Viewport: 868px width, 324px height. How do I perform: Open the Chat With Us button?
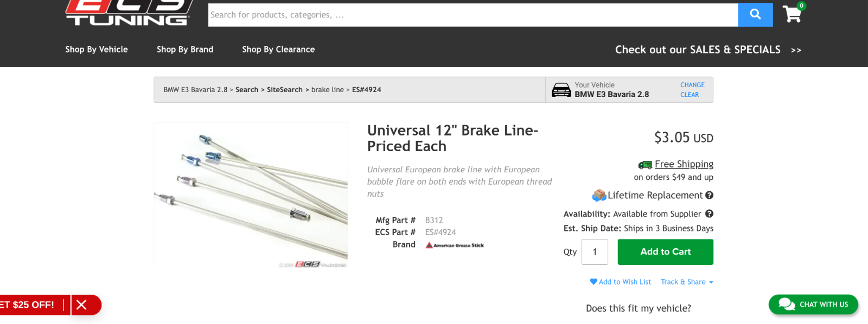813,304
